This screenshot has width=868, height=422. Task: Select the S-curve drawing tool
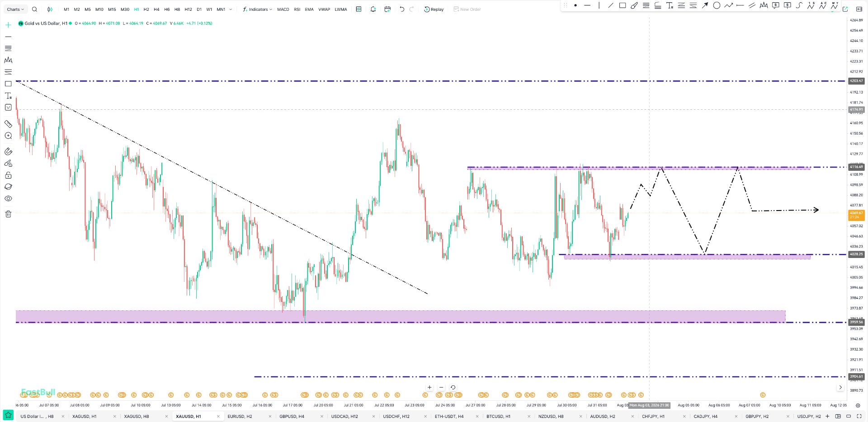click(799, 5)
